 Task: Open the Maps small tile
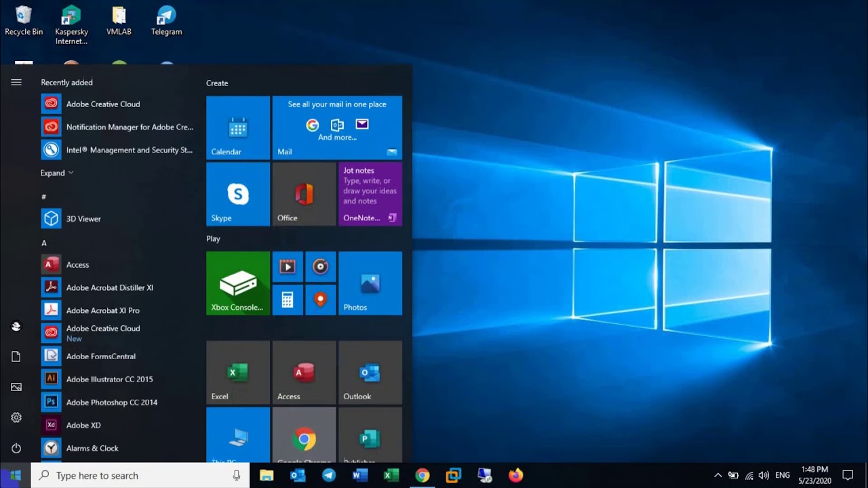(321, 300)
